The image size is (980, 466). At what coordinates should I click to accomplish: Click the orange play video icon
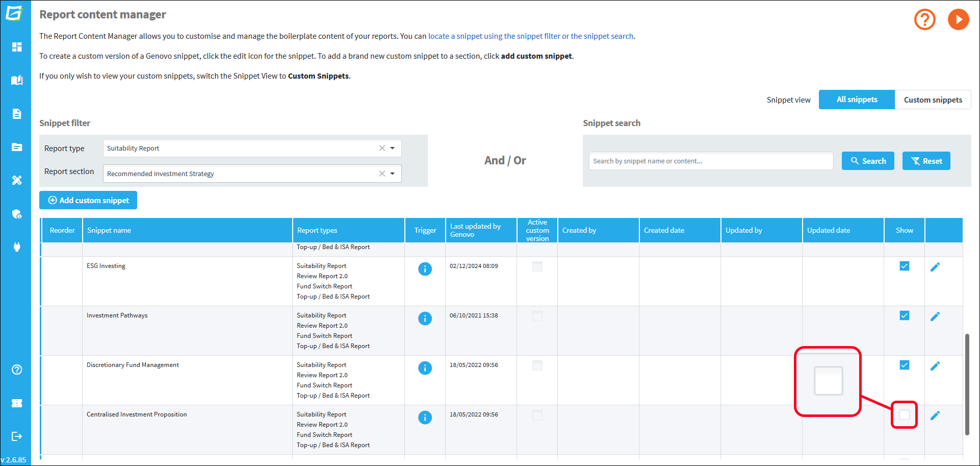pyautogui.click(x=959, y=20)
